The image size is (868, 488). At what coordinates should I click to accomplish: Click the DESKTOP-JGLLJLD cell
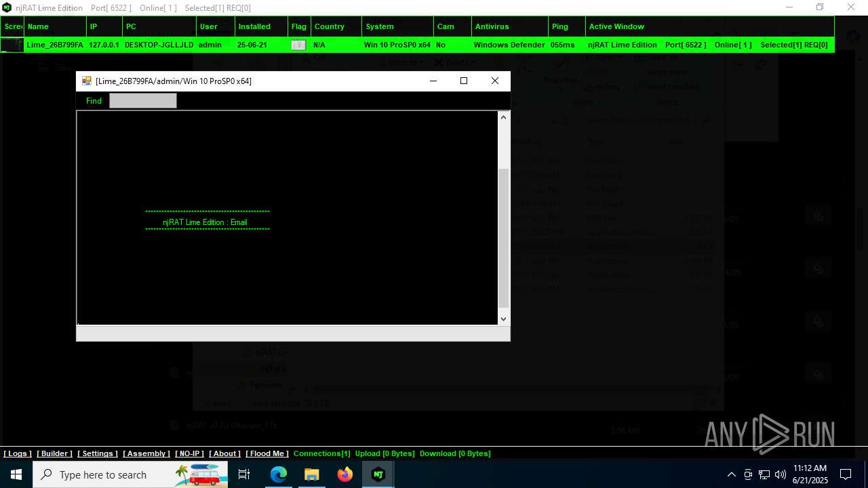[159, 45]
